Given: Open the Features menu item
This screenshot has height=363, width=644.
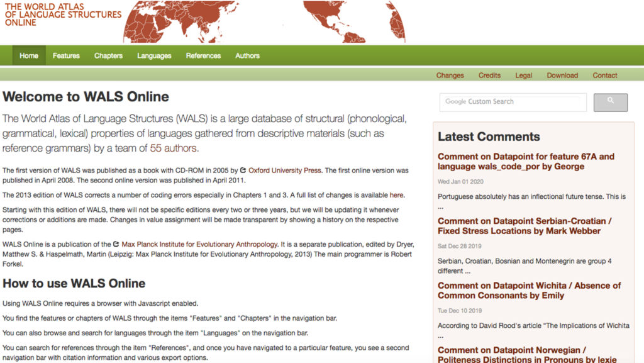Looking at the screenshot, I should click(x=66, y=55).
